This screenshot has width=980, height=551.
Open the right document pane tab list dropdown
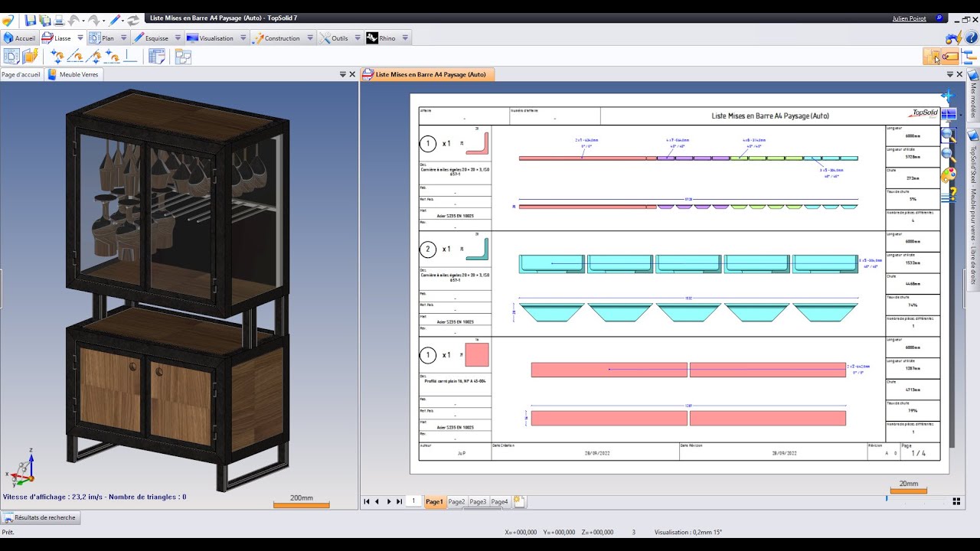(x=950, y=74)
